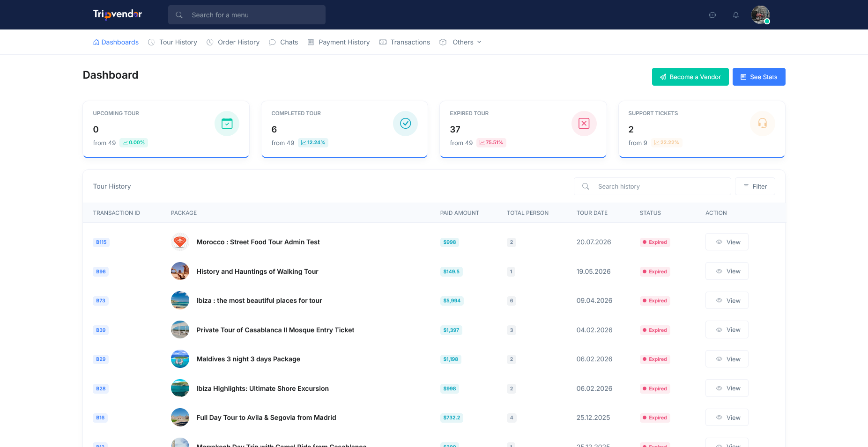
Task: Click the $149.5 paid amount
Action: pos(452,271)
